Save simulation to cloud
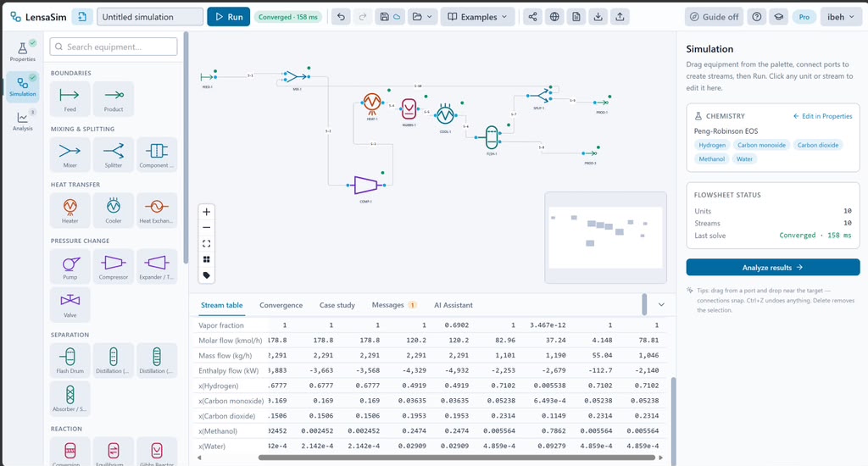This screenshot has width=868, height=466. (390, 17)
